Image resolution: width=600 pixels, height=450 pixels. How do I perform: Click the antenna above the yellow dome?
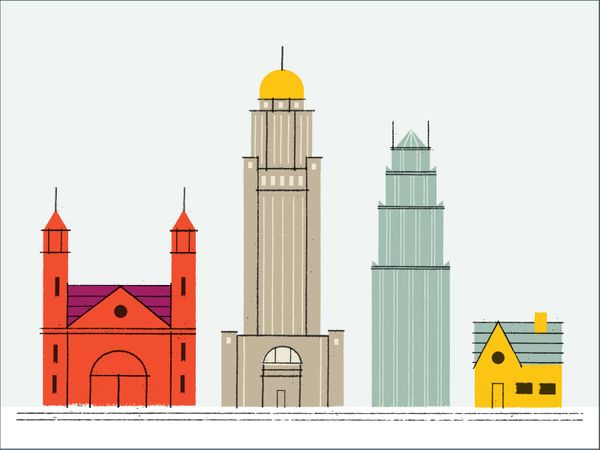(x=281, y=57)
